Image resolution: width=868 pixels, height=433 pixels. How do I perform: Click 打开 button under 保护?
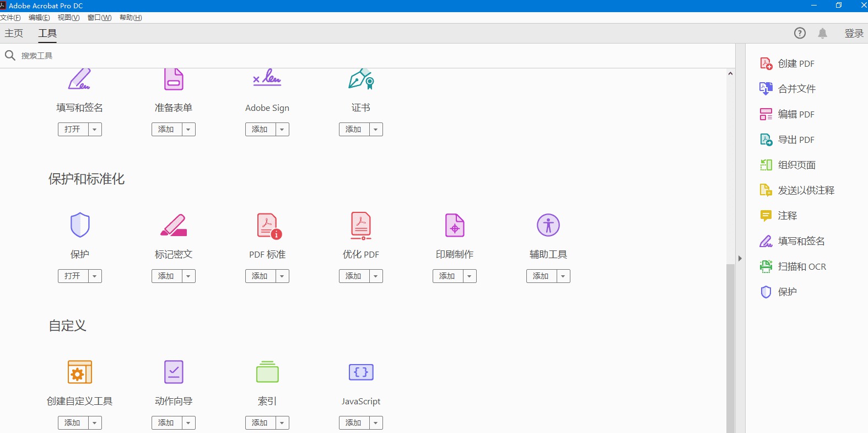click(73, 276)
